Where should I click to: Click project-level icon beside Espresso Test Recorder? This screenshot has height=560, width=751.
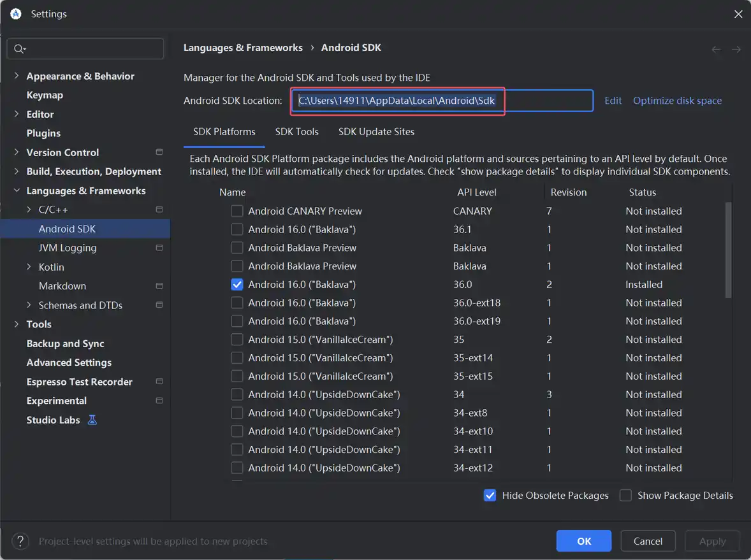pos(159,382)
